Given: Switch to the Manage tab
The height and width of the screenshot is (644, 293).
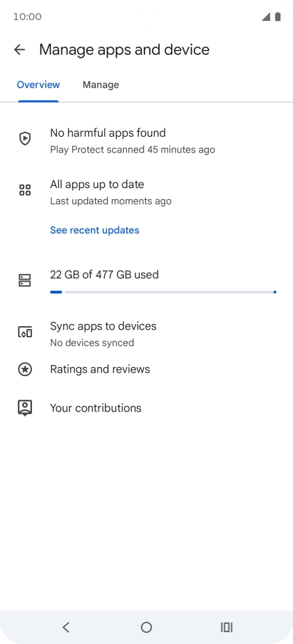Looking at the screenshot, I should click(x=101, y=85).
